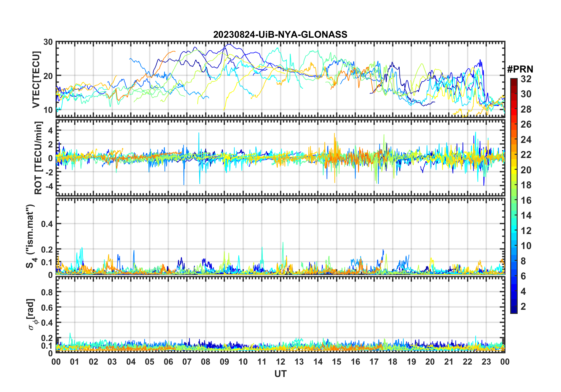Click the 23 hour tick on the UT axis
The height and width of the screenshot is (392, 561).
click(486, 362)
